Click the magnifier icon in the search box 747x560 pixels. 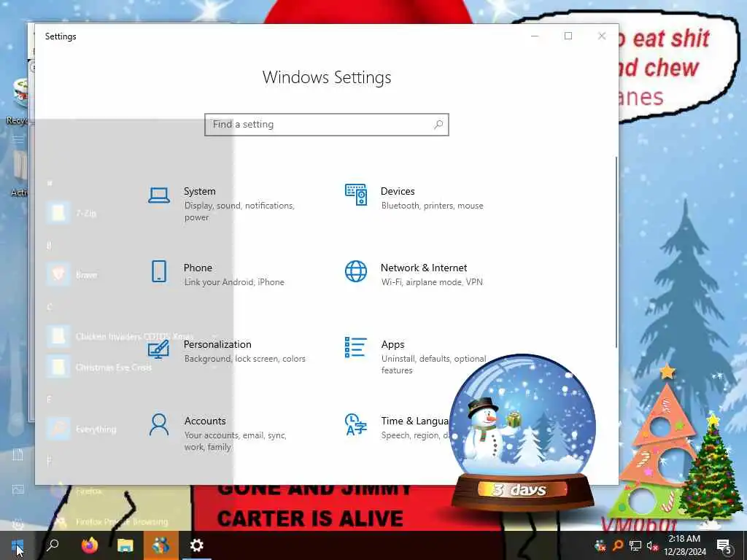[438, 125]
